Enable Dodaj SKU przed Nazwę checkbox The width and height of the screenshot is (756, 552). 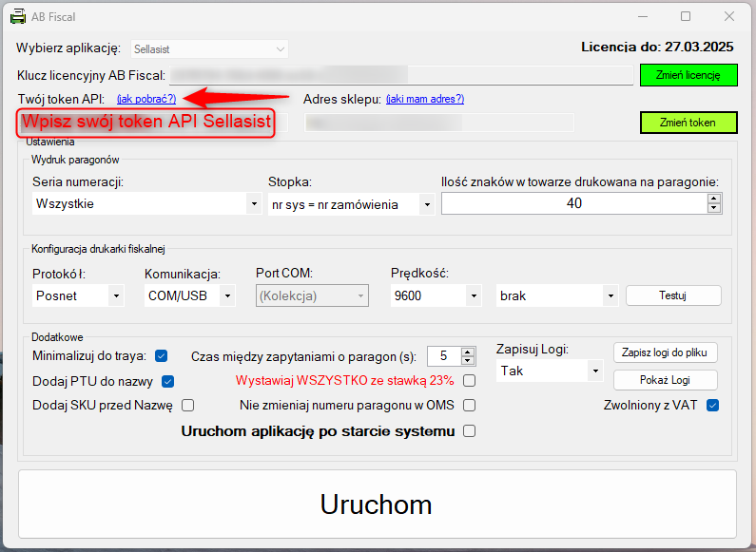point(187,406)
